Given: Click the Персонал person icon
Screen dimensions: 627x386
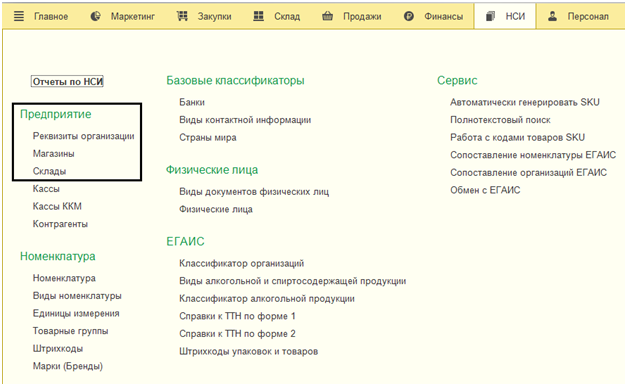Looking at the screenshot, I should [552, 16].
